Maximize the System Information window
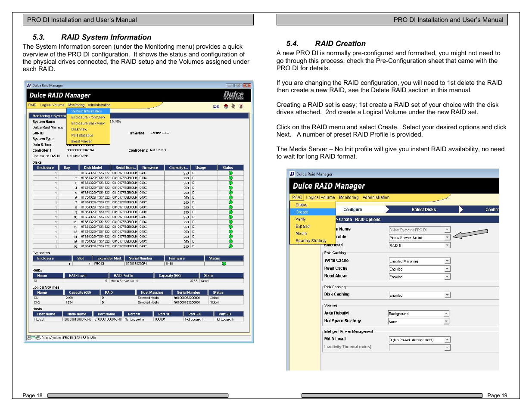 tap(238, 85)
